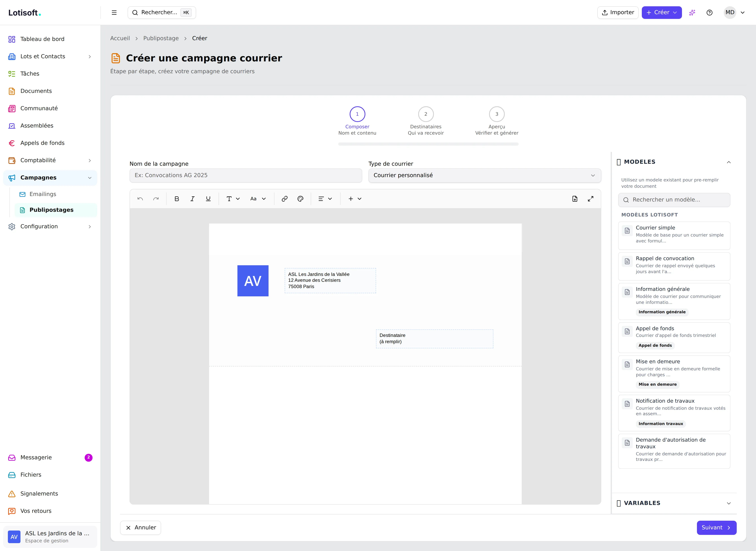Toggle underline formatting
Image resolution: width=756 pixels, height=551 pixels.
pyautogui.click(x=208, y=199)
